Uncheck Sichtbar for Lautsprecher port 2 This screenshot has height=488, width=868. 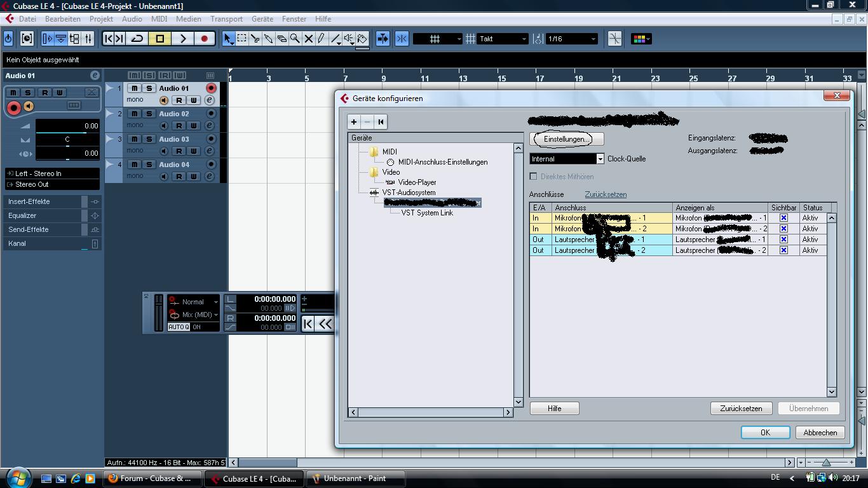(x=783, y=250)
